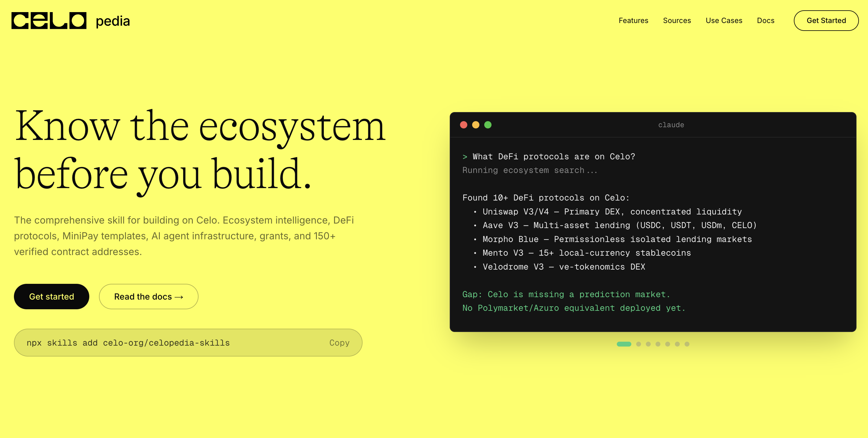
Task: Open the Features nav link
Action: click(x=633, y=21)
